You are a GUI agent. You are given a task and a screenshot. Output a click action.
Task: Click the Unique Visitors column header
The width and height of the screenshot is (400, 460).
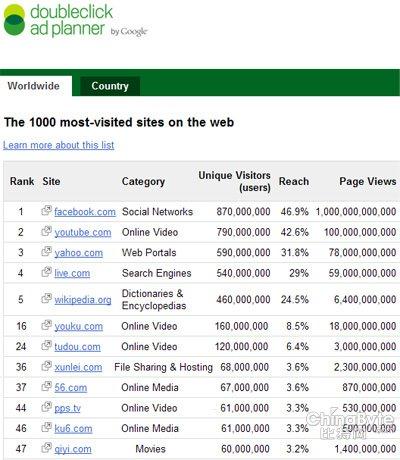(234, 181)
